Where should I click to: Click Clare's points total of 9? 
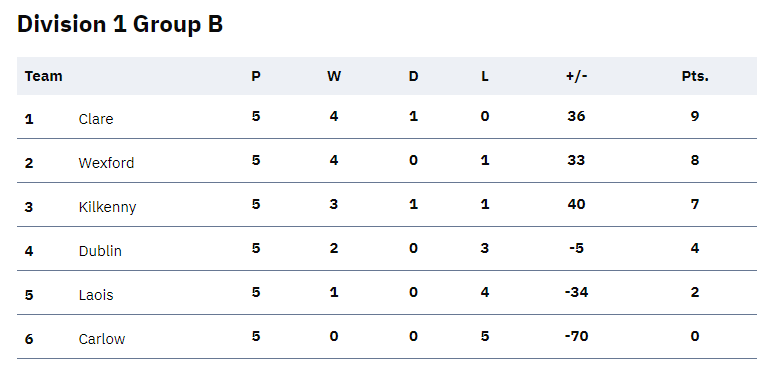(695, 116)
